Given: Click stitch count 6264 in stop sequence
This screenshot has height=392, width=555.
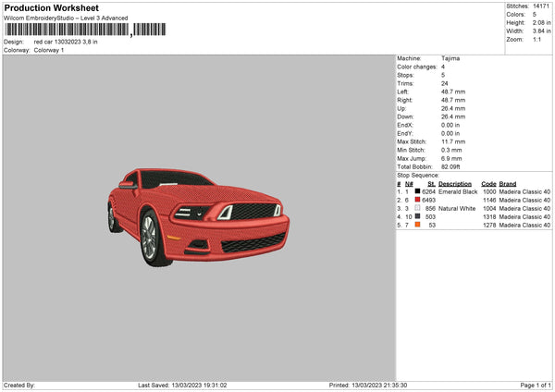Looking at the screenshot, I should (x=428, y=191).
